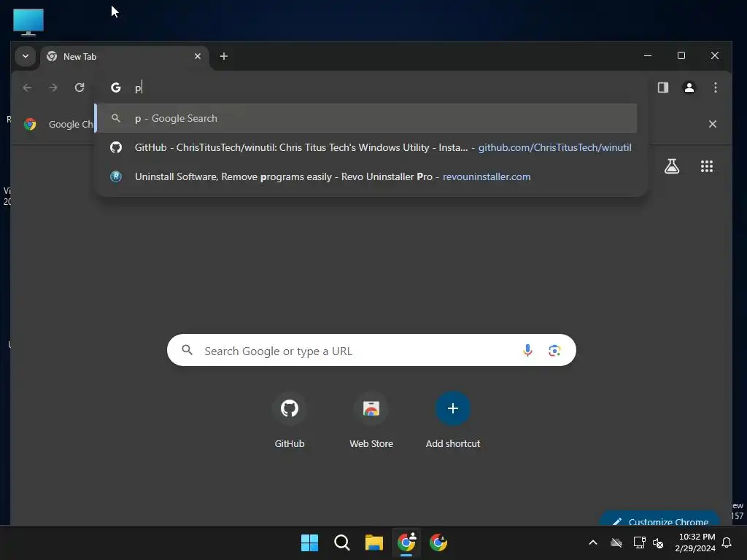Screen dimensions: 747x560
Task: Click the network status tray icon
Action: [639, 542]
